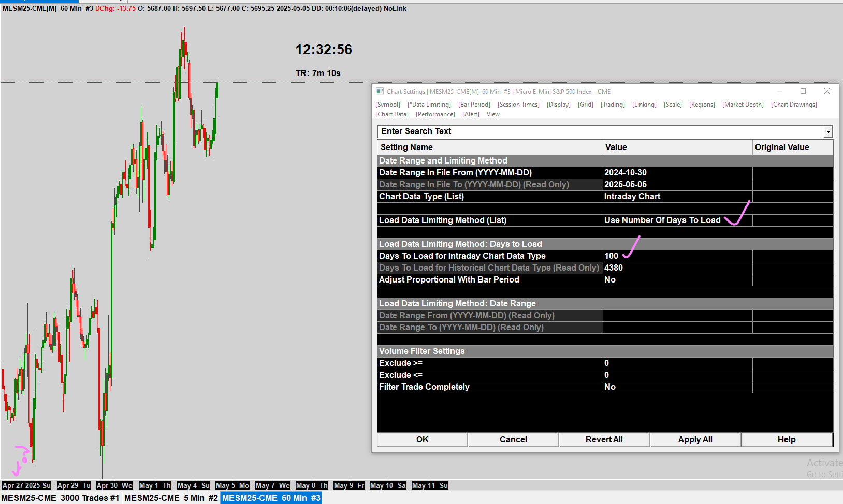Image resolution: width=843 pixels, height=504 pixels.
Task: Open the Regions tab
Action: [702, 105]
